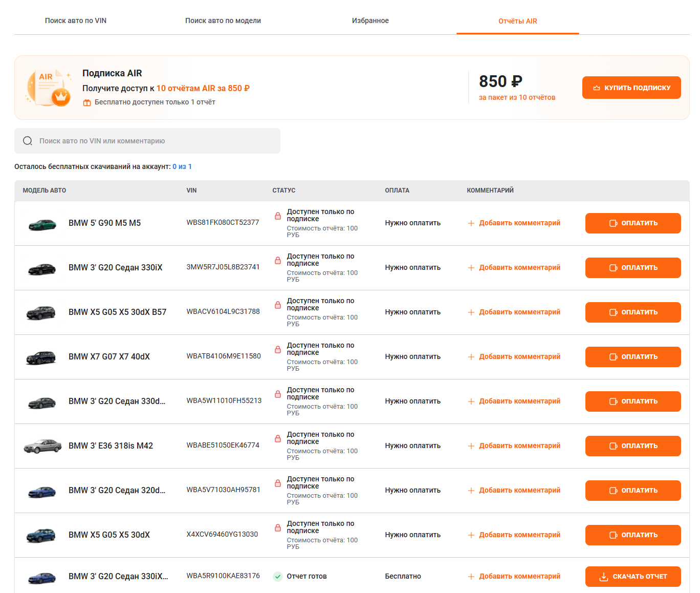Click the 'Купить подписку' button
The width and height of the screenshot is (700, 593).
point(631,88)
